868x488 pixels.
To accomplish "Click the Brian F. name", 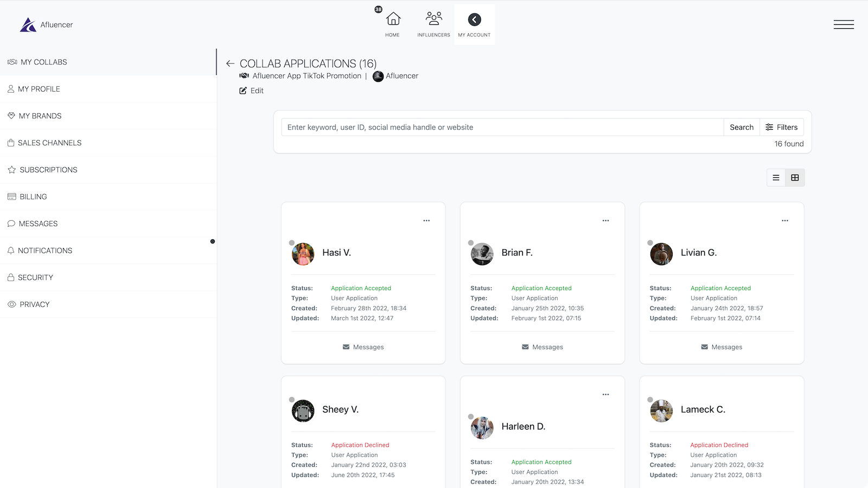I will point(517,253).
